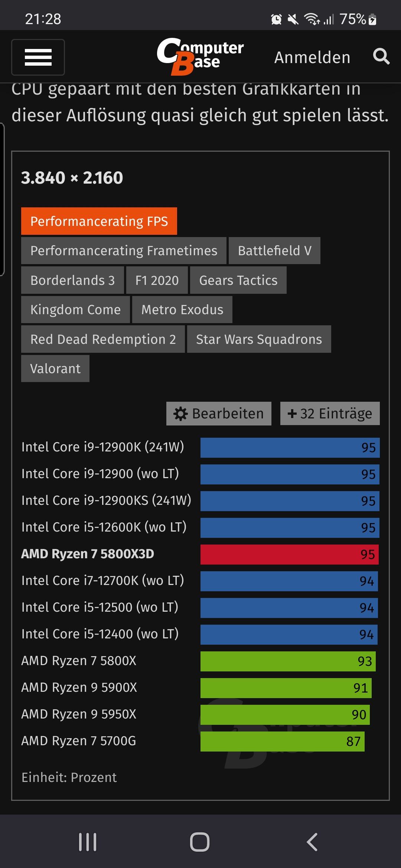Tap Android home button

[200, 842]
